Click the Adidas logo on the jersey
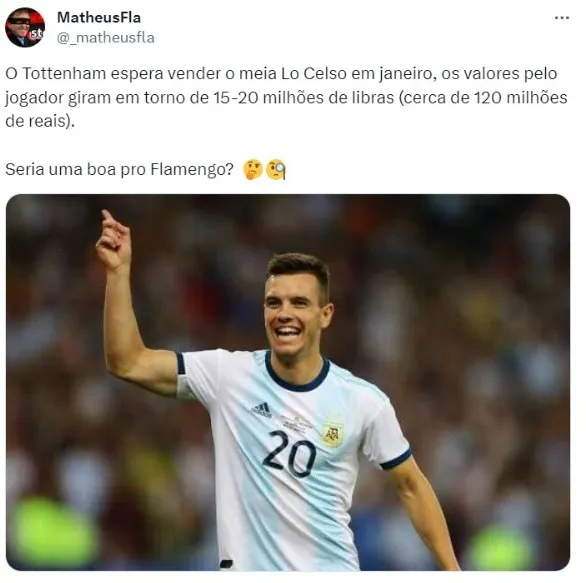 (262, 410)
